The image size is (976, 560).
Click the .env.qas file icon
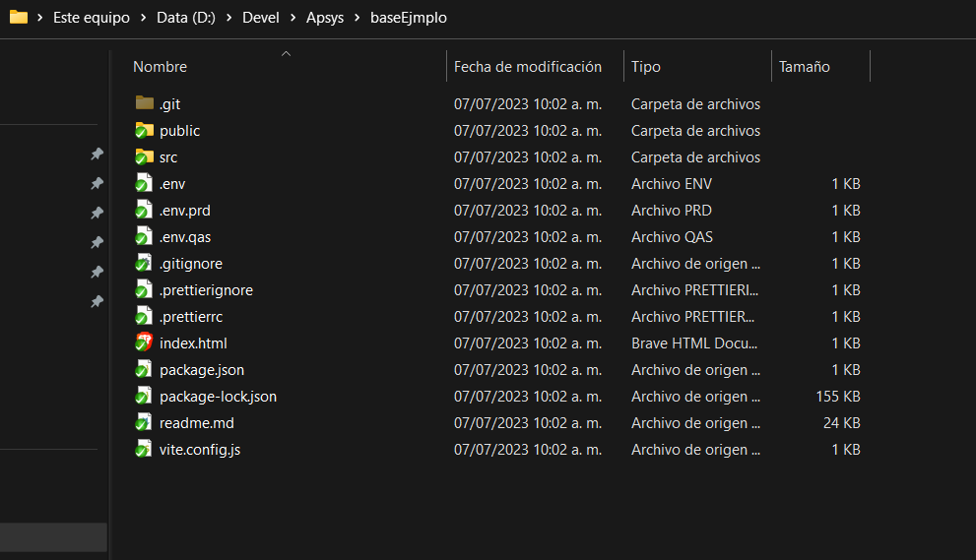coord(145,236)
